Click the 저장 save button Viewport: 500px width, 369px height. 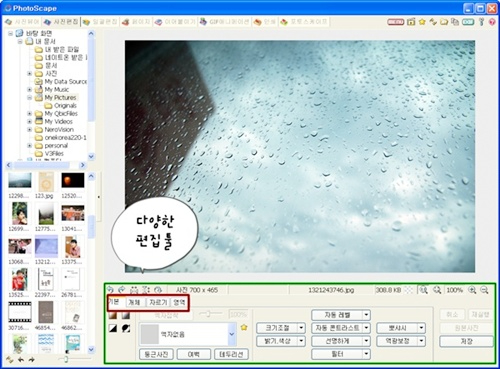click(466, 341)
